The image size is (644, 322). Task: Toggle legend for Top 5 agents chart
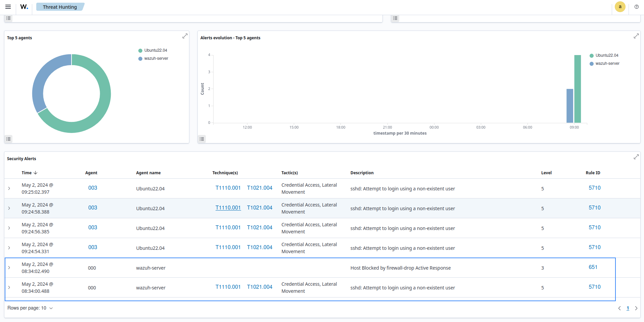coord(8,139)
